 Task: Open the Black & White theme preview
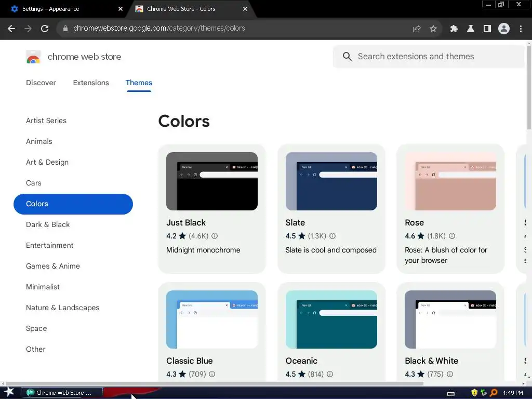point(450,320)
